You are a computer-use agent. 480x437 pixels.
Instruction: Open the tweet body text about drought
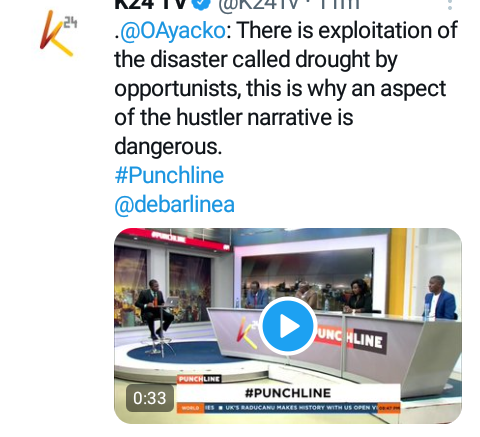click(286, 88)
